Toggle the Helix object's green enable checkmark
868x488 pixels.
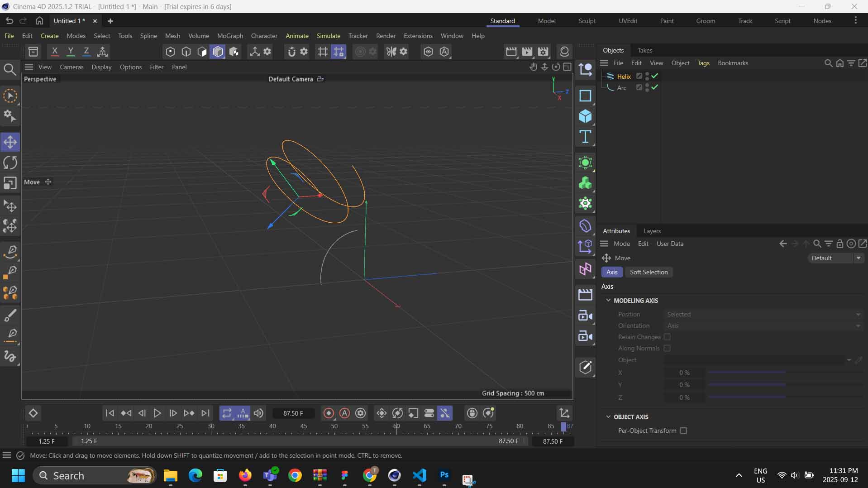click(654, 76)
